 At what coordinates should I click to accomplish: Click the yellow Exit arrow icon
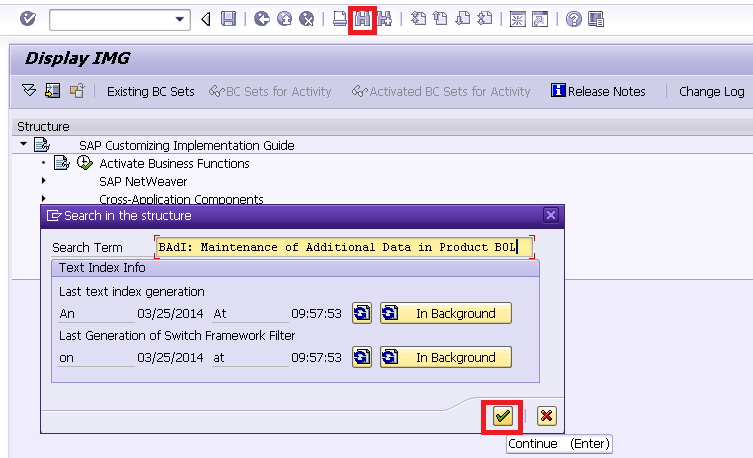284,19
